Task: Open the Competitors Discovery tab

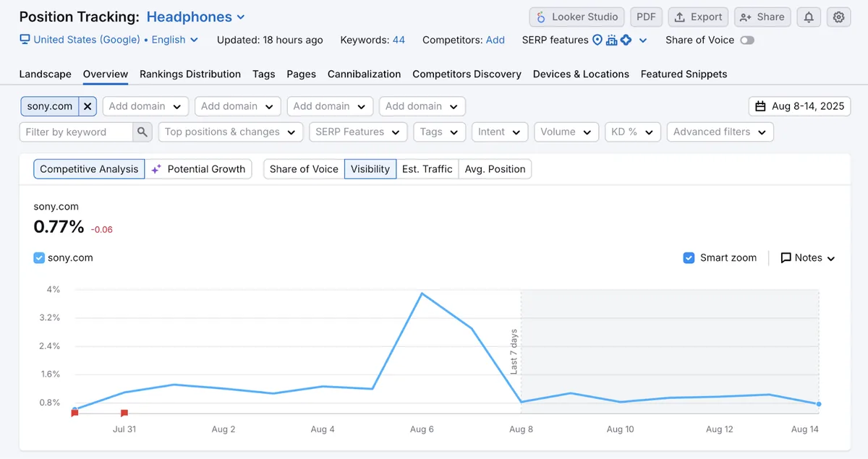Action: 467,74
